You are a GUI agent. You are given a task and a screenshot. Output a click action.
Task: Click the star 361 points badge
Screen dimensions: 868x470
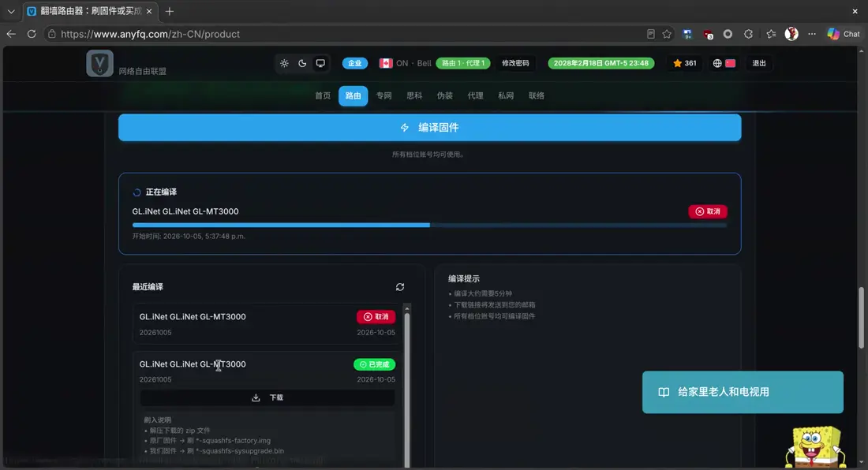685,63
